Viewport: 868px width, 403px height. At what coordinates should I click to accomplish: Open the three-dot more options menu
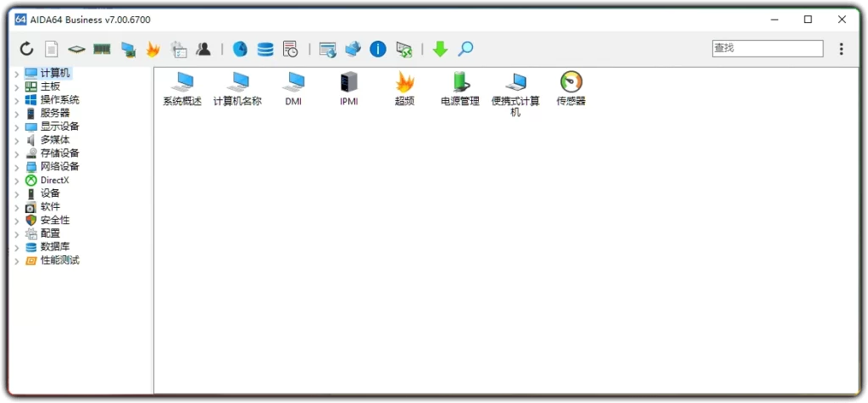click(x=841, y=48)
